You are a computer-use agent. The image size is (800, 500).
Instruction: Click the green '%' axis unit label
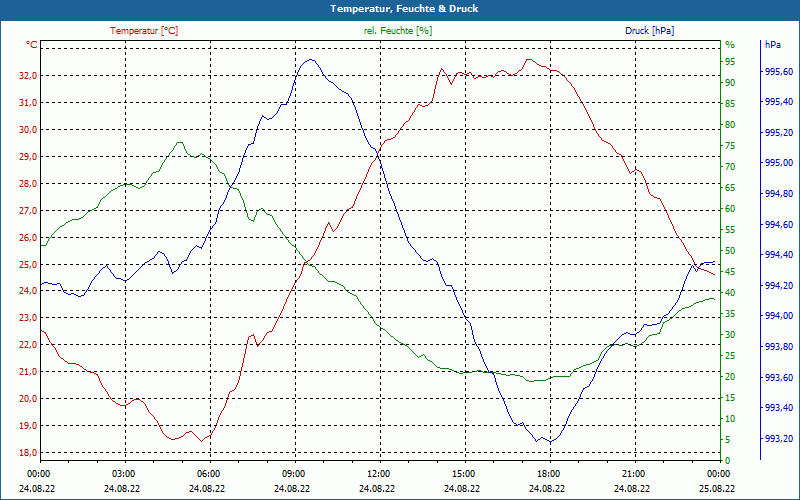click(730, 45)
